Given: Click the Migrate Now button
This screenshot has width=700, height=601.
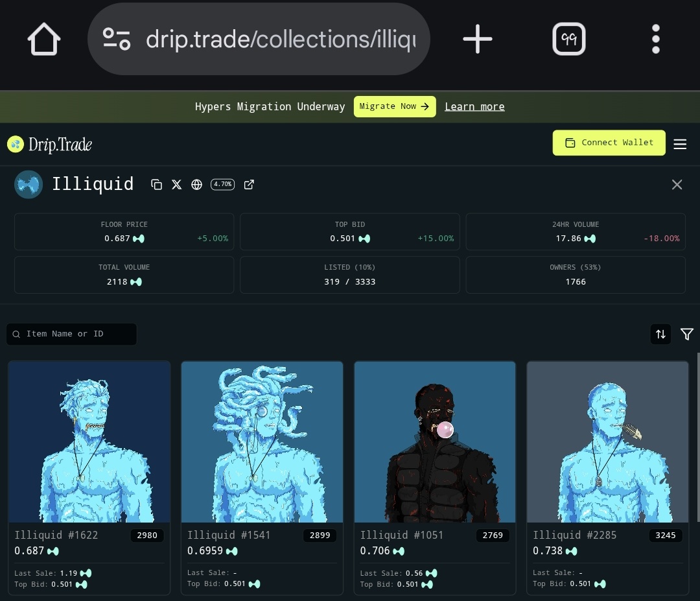Looking at the screenshot, I should [x=395, y=106].
